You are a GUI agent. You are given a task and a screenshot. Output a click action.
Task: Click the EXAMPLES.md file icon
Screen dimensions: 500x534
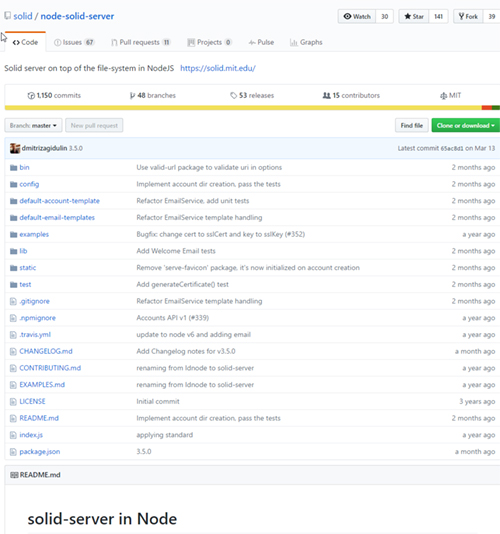[13, 384]
